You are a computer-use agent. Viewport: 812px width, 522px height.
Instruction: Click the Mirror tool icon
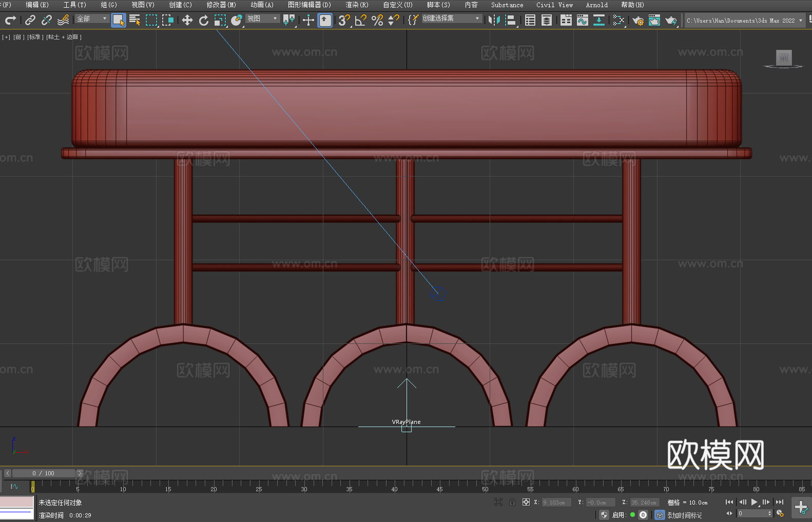coord(494,20)
